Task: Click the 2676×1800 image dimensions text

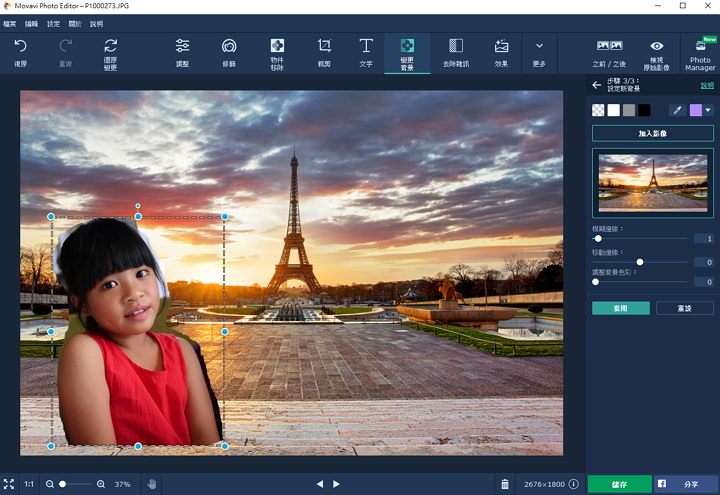Action: [544, 484]
